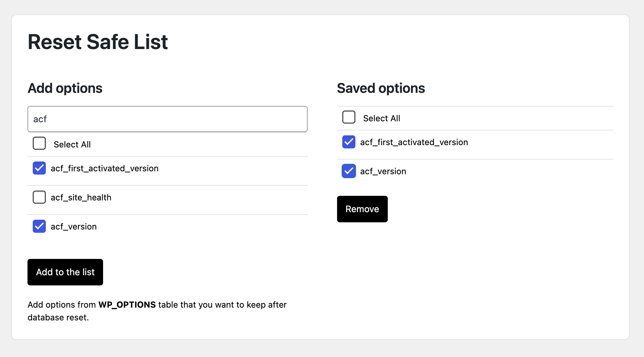Click the acf_site_health label text
This screenshot has height=357, width=644.
pyautogui.click(x=81, y=197)
